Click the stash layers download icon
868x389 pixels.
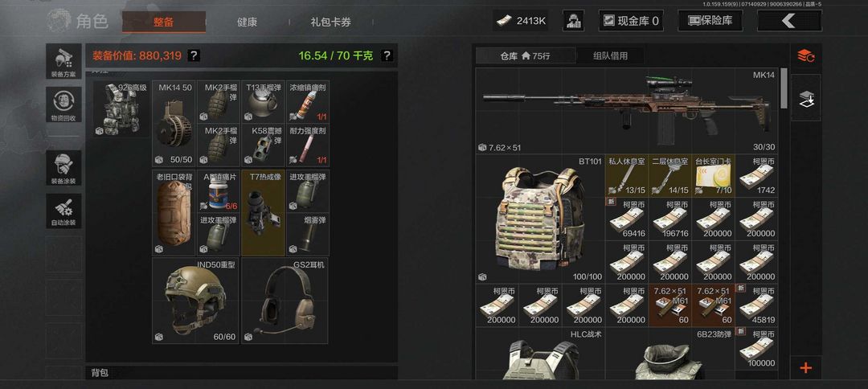[x=805, y=98]
